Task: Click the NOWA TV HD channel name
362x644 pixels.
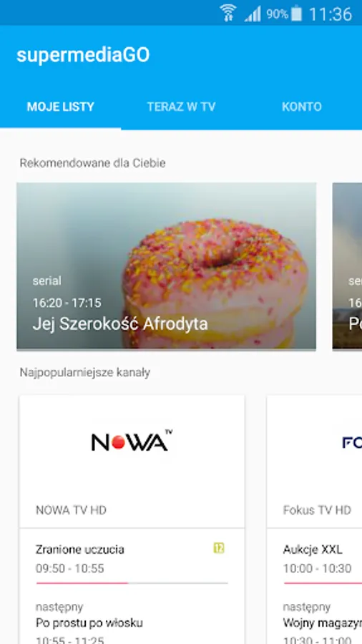Action: tap(71, 510)
